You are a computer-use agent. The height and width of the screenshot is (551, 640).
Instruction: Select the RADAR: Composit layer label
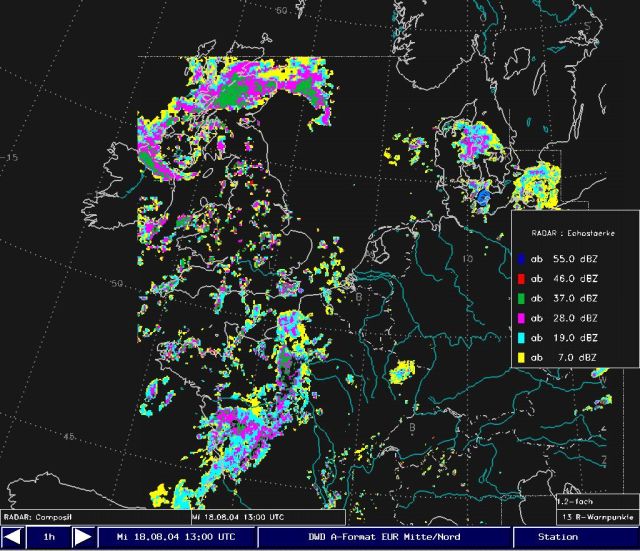(33, 517)
